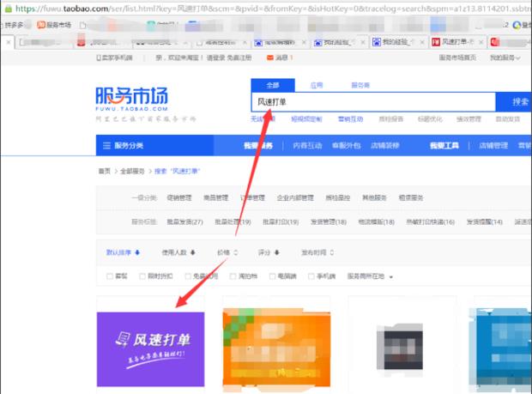Open the 服务市场 bookmark

tap(54, 25)
